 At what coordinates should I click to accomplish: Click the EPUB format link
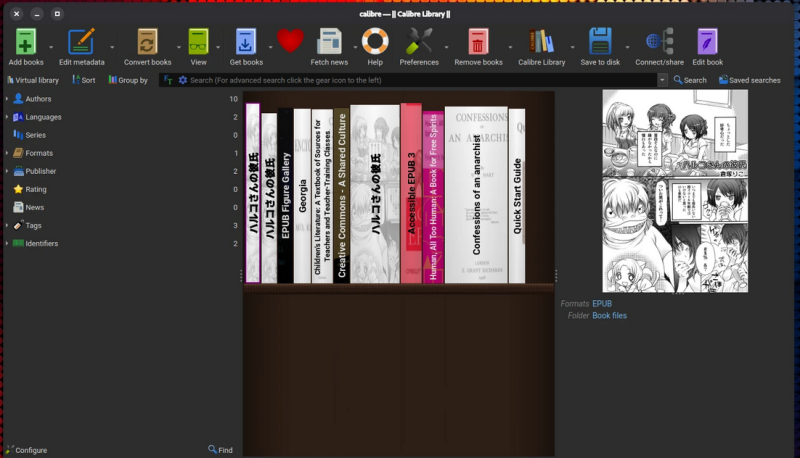[602, 303]
